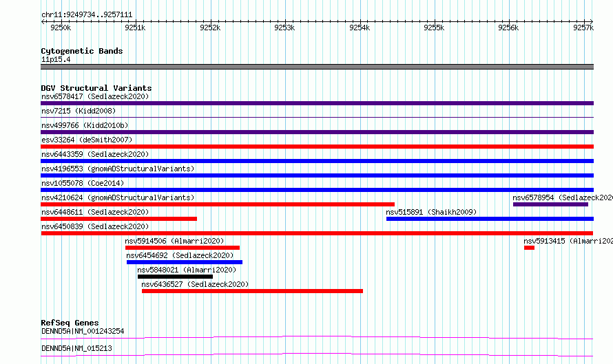Click the nsv6443359 (Sedlazeck2020) label

coord(95,154)
